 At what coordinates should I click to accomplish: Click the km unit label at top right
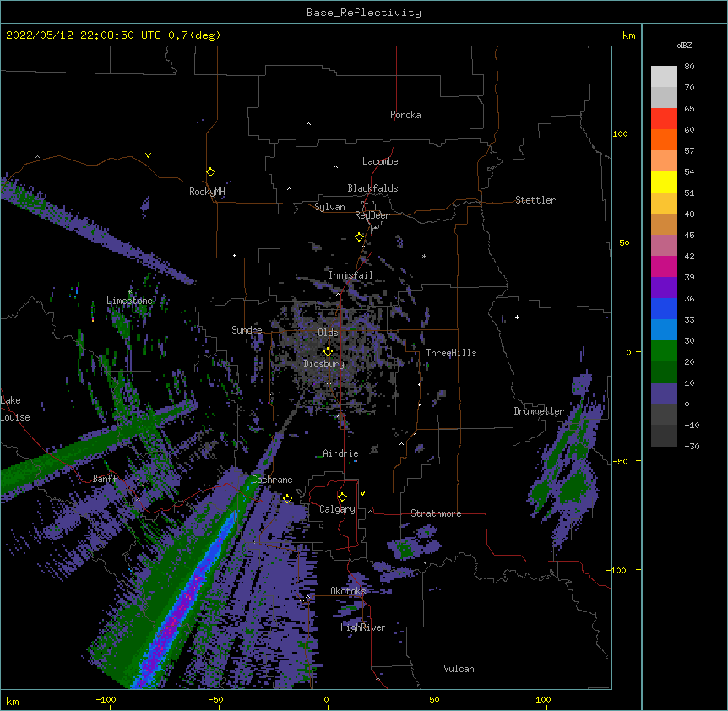628,35
